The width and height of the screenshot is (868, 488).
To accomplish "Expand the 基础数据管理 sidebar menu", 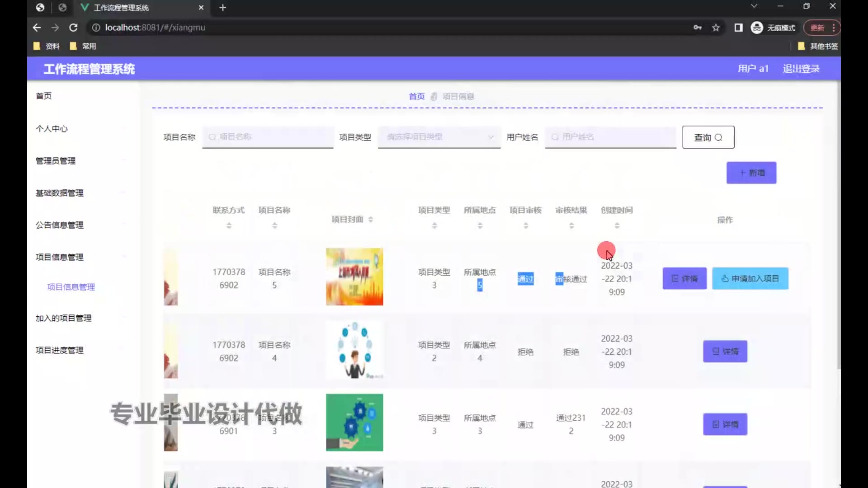I will point(60,193).
